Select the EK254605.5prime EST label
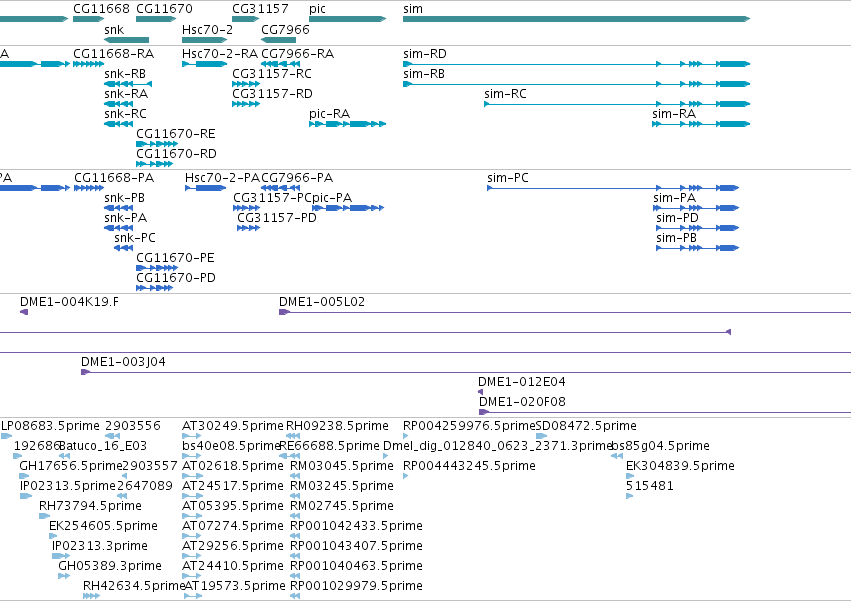851x601 pixels. coord(103,527)
